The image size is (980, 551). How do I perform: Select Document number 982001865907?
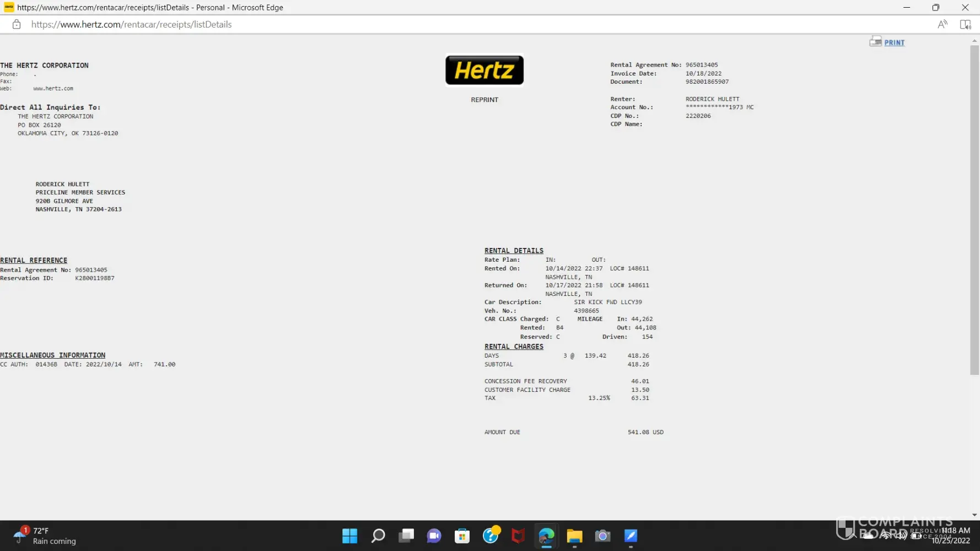pyautogui.click(x=707, y=82)
